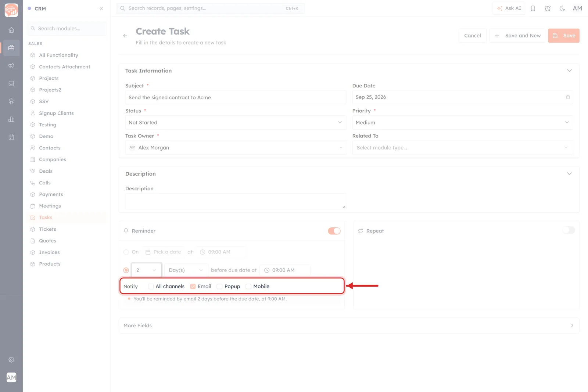Click the app logo at top left
The height and width of the screenshot is (392, 588).
point(11,10)
